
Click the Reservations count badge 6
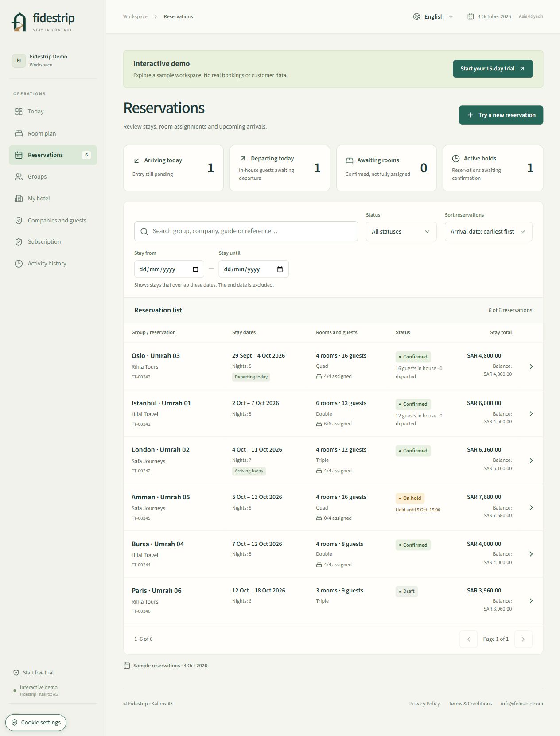click(x=86, y=155)
